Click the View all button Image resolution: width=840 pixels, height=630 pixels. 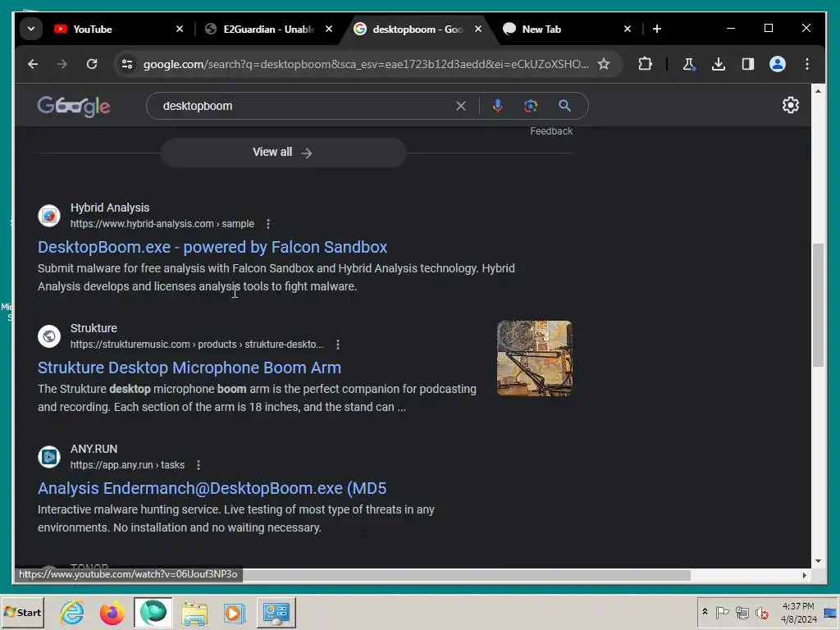click(x=283, y=153)
